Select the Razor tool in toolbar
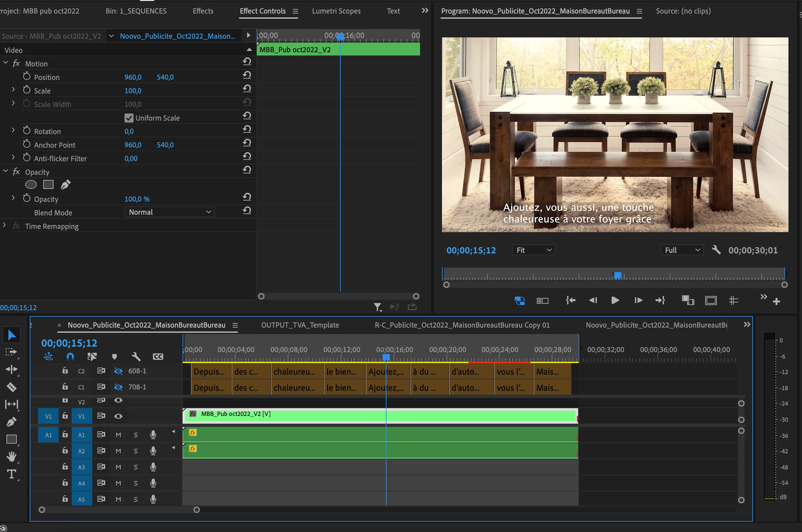Image resolution: width=802 pixels, height=532 pixels. tap(11, 387)
